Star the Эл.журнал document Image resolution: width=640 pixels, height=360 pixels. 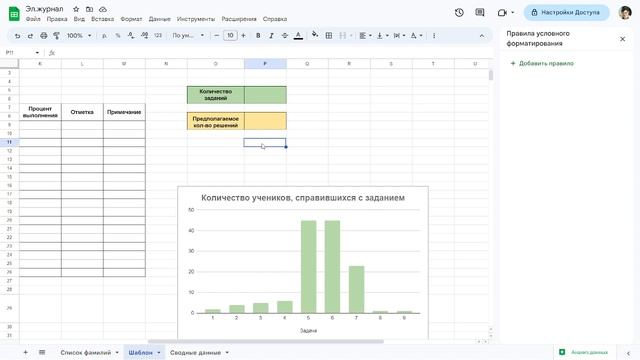click(76, 9)
